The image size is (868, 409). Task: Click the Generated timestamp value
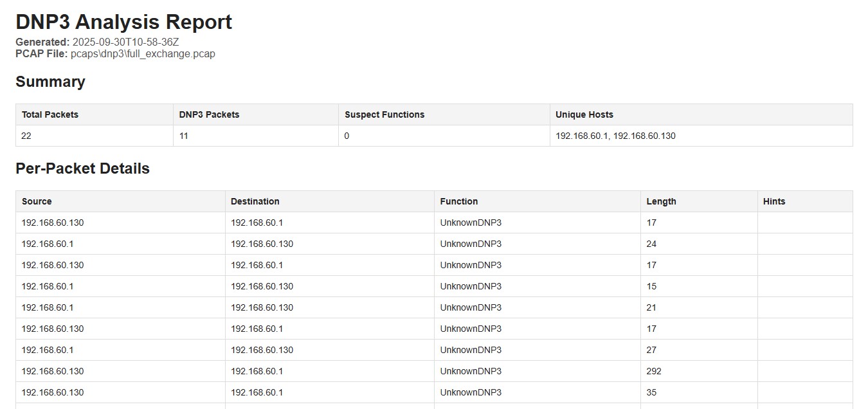tap(125, 42)
